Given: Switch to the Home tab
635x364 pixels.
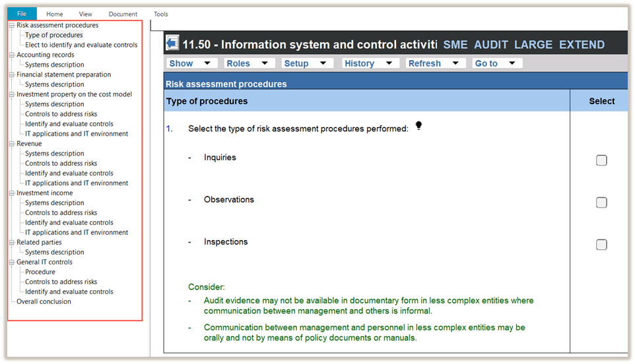Looking at the screenshot, I should [54, 14].
